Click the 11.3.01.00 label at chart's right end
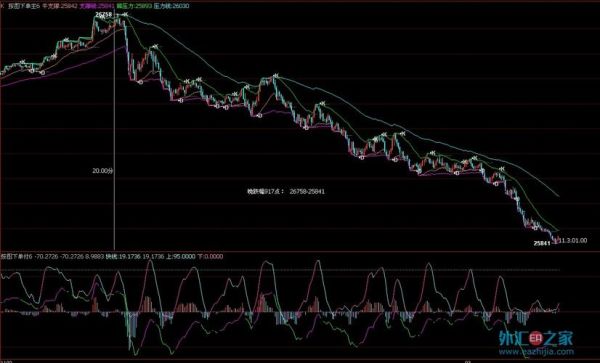 coord(573,241)
